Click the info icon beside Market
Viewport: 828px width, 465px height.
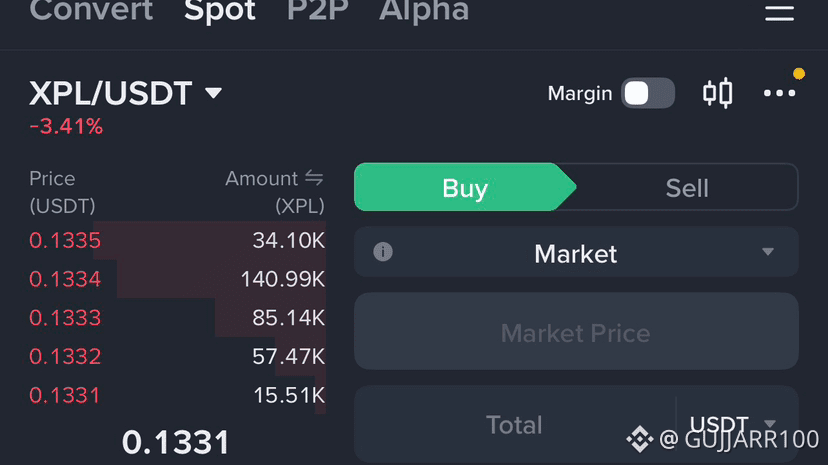(382, 252)
